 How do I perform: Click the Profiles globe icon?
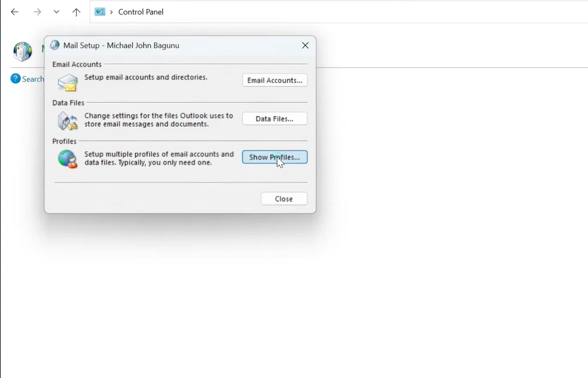67,158
